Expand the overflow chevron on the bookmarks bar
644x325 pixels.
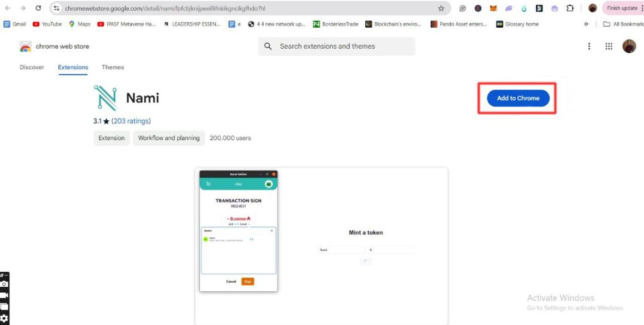586,24
